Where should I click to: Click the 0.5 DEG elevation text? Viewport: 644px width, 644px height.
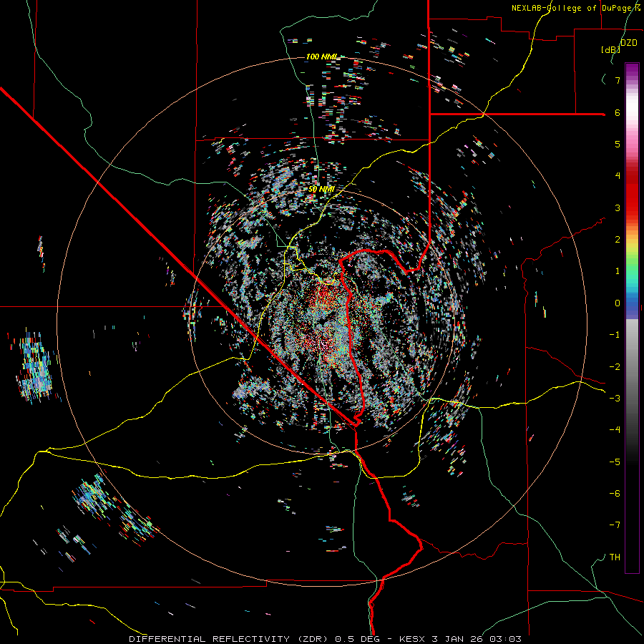[x=356, y=639]
